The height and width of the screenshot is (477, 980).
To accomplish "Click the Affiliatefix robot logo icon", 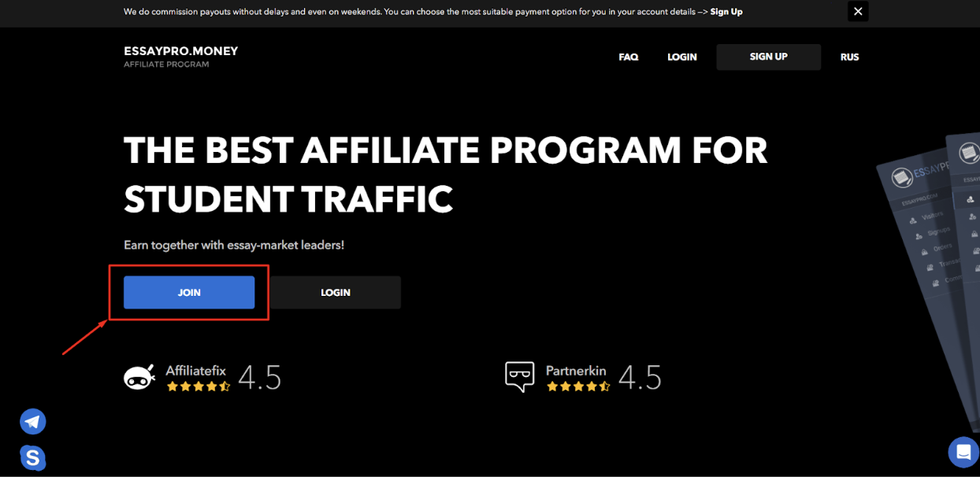I will click(x=139, y=378).
